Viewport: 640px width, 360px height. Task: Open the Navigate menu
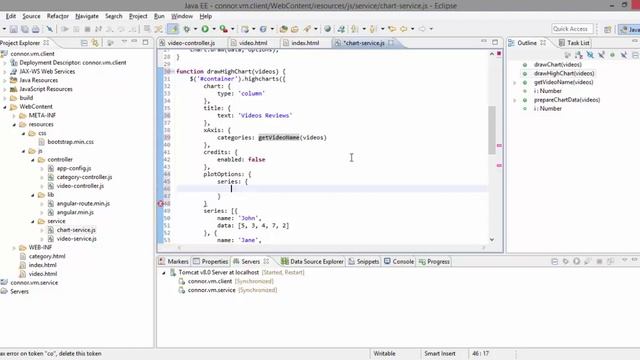[87, 16]
